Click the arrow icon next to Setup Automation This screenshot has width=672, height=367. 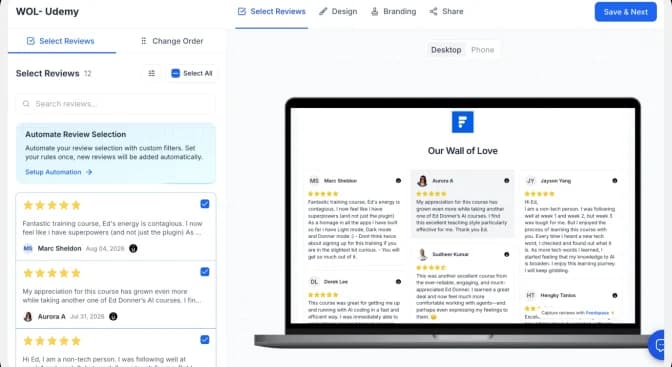pos(89,172)
